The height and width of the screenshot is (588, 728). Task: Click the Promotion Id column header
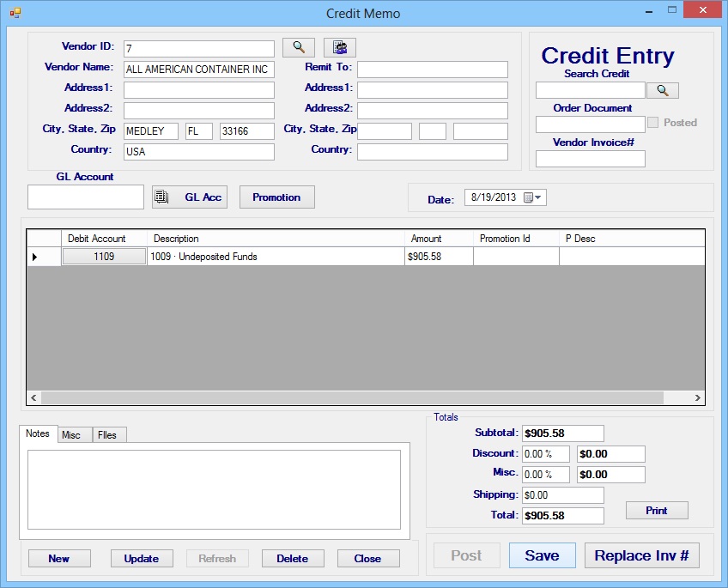click(516, 239)
